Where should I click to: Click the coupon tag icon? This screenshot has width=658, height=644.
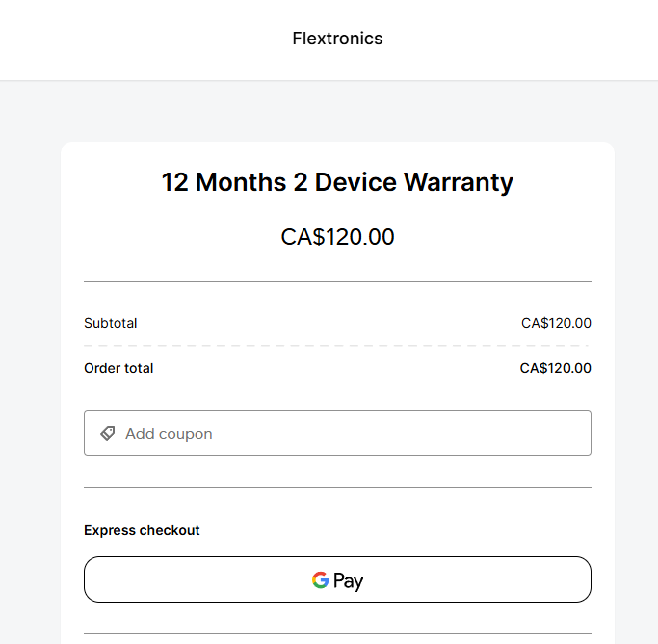point(108,434)
